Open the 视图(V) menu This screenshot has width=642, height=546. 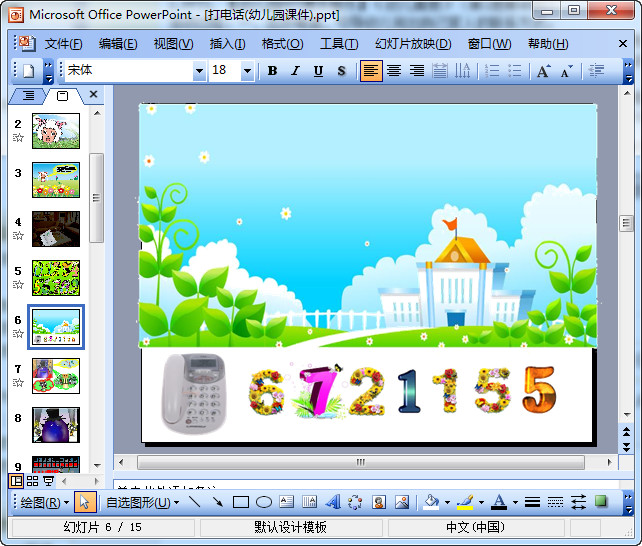tap(173, 44)
